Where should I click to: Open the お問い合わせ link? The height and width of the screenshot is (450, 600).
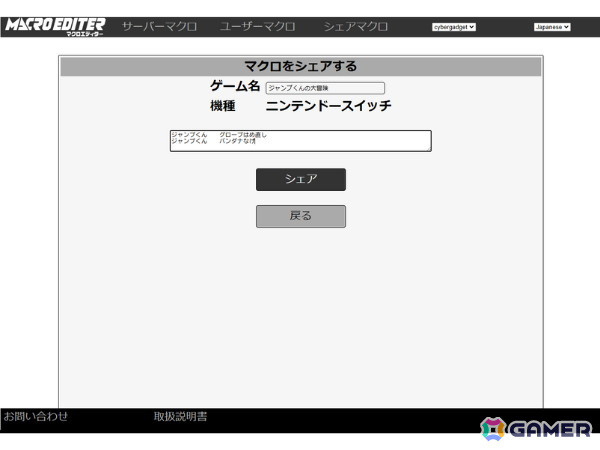[36, 416]
